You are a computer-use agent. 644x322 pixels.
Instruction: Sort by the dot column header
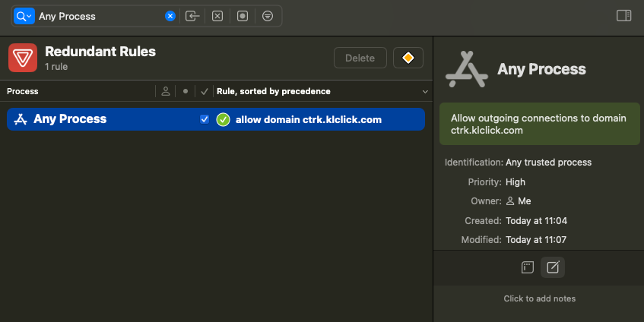tap(185, 92)
